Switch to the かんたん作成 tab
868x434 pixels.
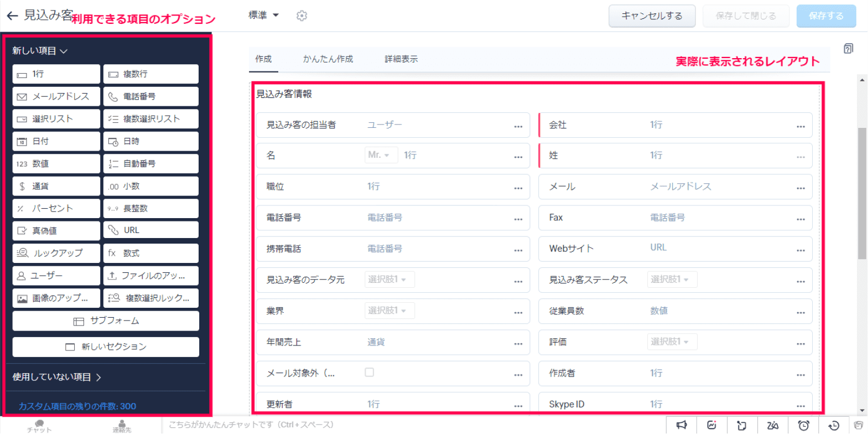[x=328, y=59]
